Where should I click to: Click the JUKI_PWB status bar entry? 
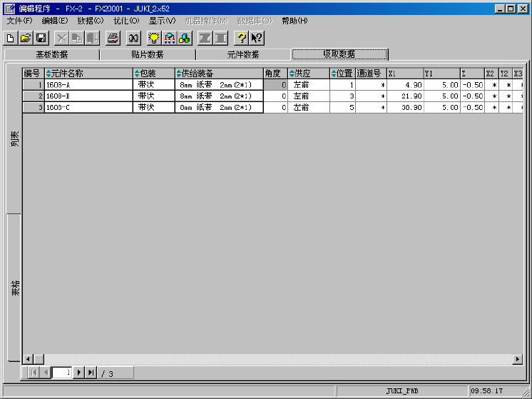[402, 391]
